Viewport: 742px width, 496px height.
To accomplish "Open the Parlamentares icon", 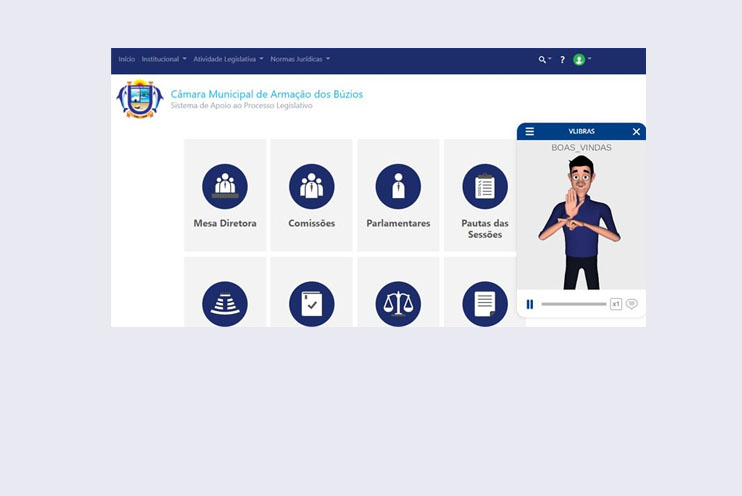I will tap(398, 186).
